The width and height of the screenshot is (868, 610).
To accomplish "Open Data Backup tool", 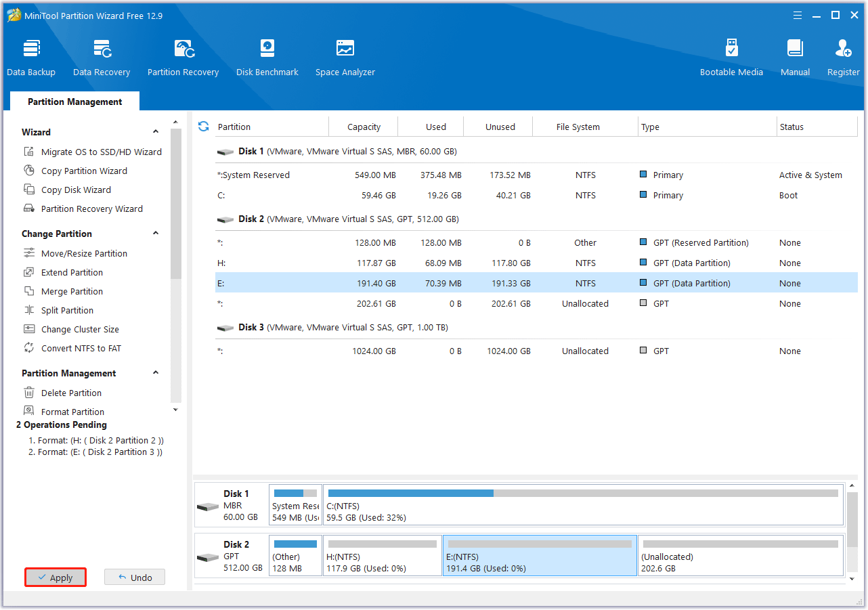I will point(31,58).
